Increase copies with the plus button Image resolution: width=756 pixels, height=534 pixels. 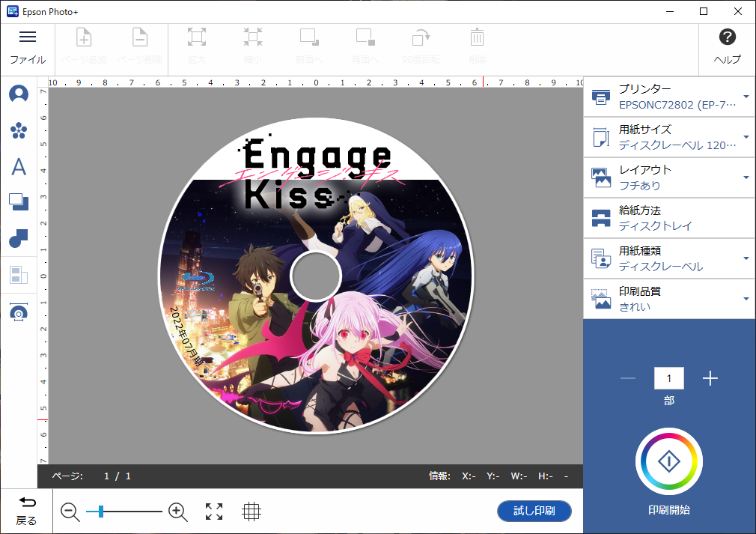coord(710,378)
